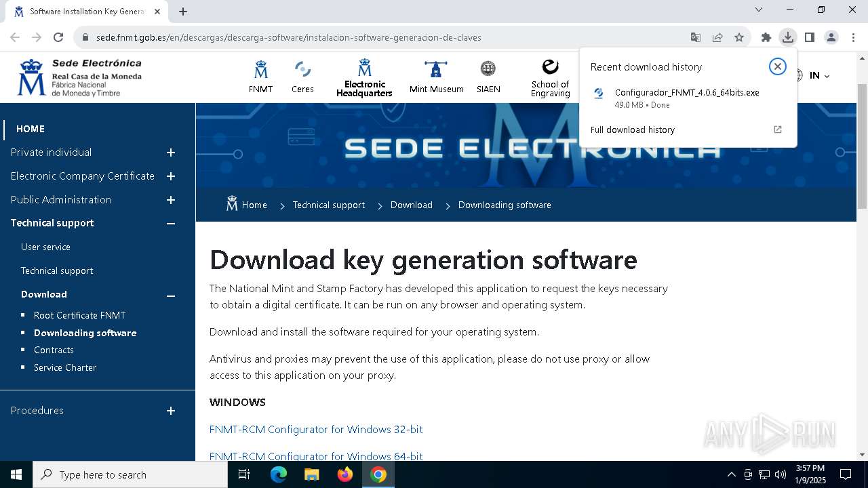Click the Chrome downloads toolbar icon
868x488 pixels.
pos(787,37)
